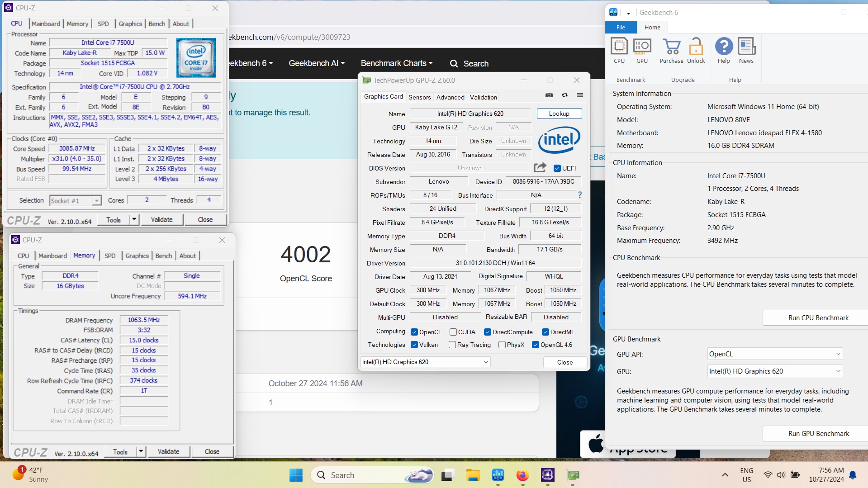Open File Explorer from the taskbar
The image size is (868, 488).
pyautogui.click(x=473, y=475)
